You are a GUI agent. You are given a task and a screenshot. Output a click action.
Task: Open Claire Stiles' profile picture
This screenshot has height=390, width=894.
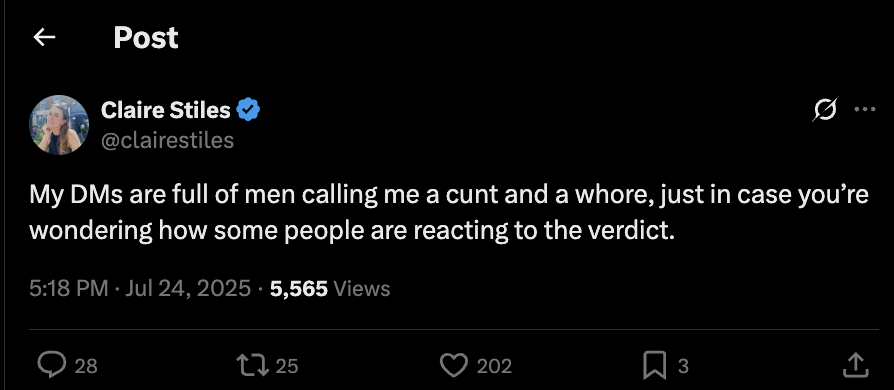coord(59,125)
